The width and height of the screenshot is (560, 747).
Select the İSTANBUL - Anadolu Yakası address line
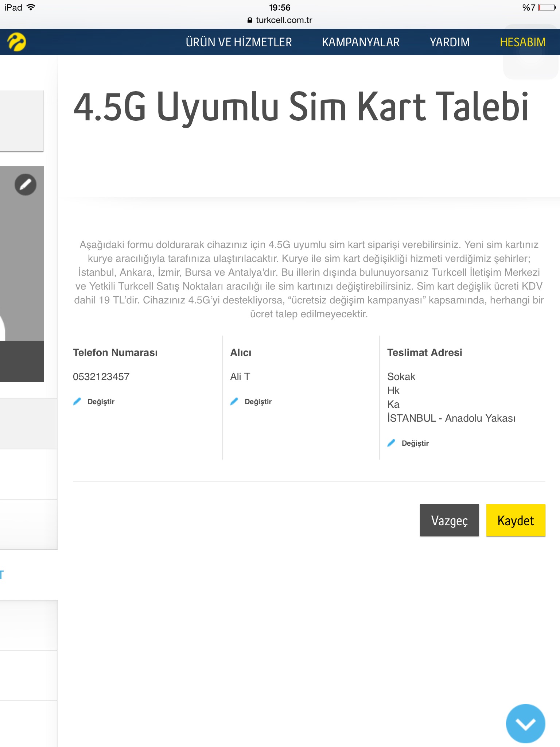pos(451,418)
